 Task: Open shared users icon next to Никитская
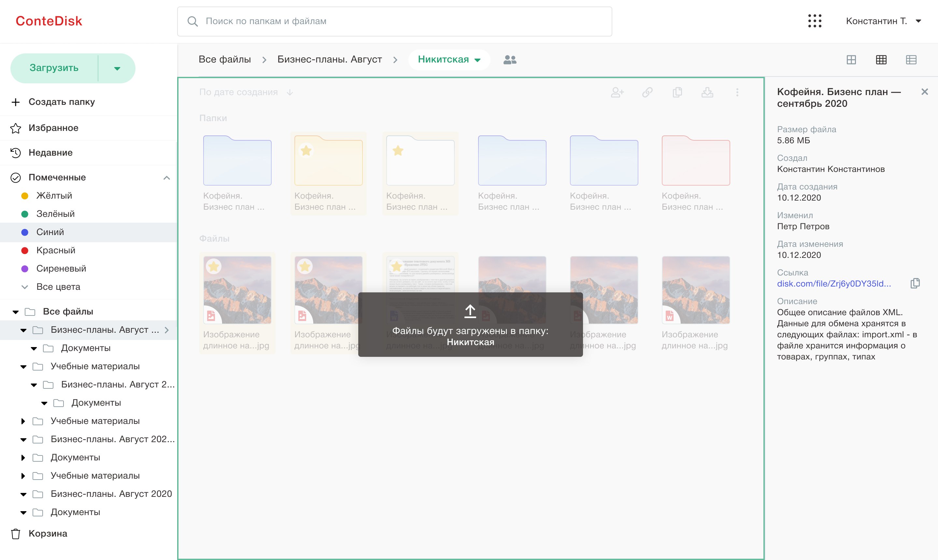510,60
